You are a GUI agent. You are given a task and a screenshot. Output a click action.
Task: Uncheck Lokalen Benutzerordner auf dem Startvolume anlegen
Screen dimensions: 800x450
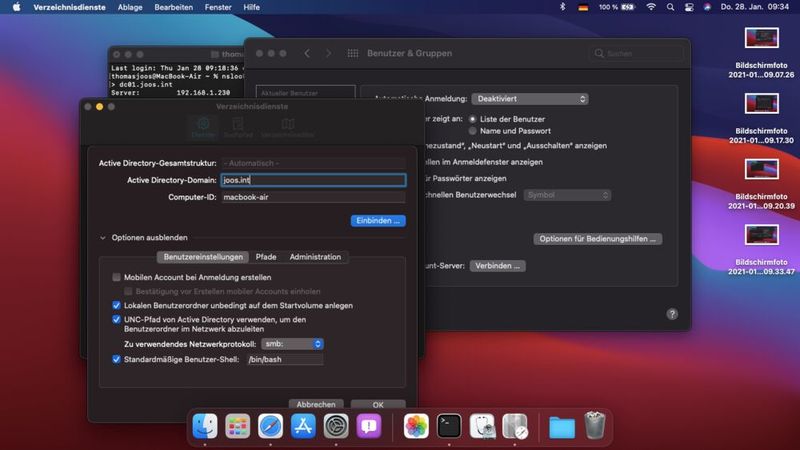coord(116,305)
